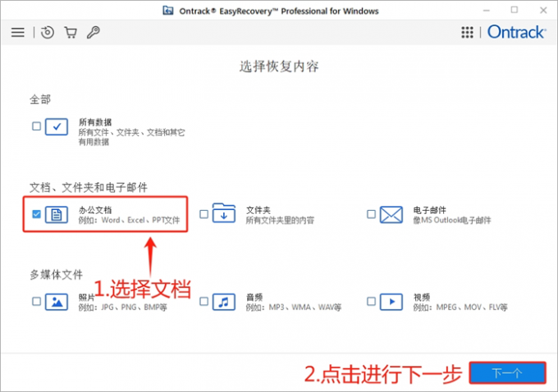Tick the 视频 checkbox

point(371,302)
